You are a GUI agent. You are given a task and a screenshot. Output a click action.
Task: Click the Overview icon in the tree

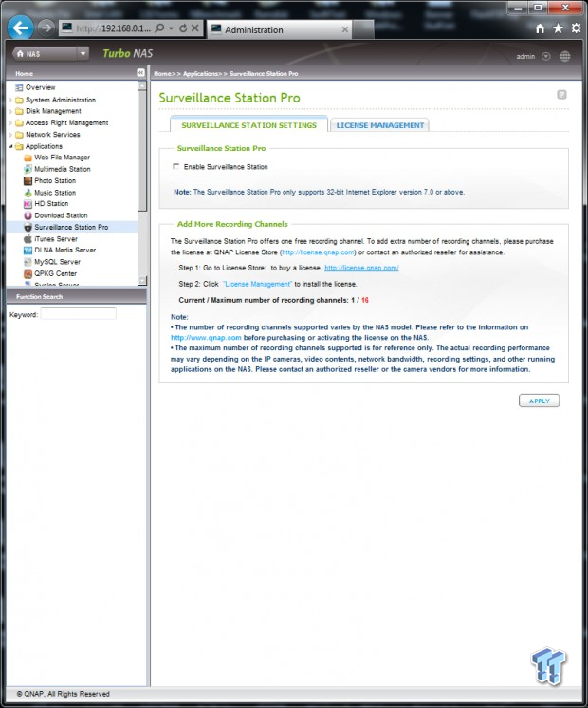[19, 87]
